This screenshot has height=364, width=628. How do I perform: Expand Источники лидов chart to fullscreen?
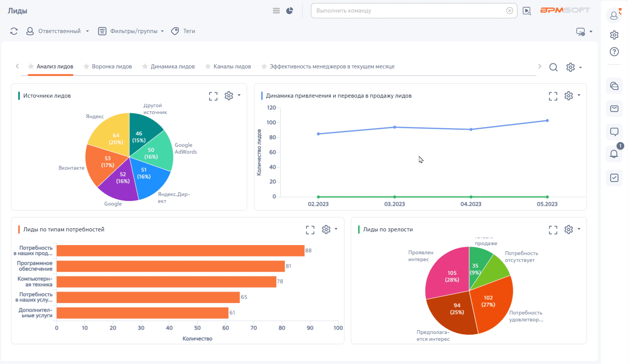(213, 96)
